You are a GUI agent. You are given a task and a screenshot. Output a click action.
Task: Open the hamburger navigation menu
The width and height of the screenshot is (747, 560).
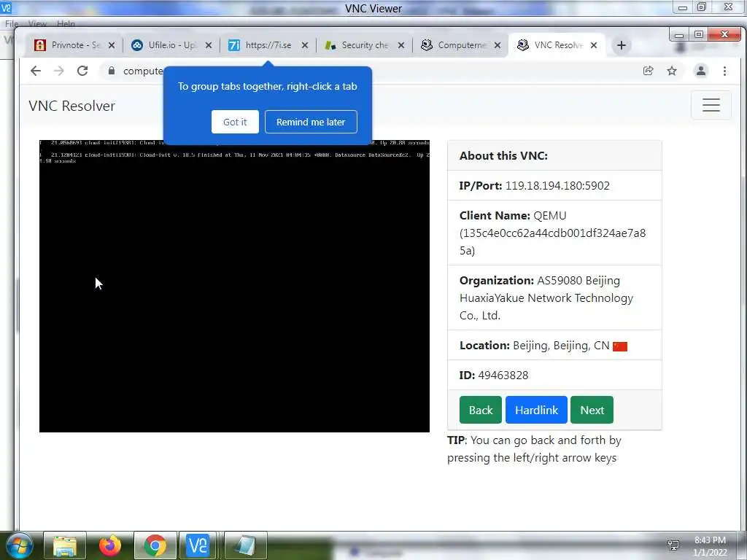pyautogui.click(x=711, y=105)
